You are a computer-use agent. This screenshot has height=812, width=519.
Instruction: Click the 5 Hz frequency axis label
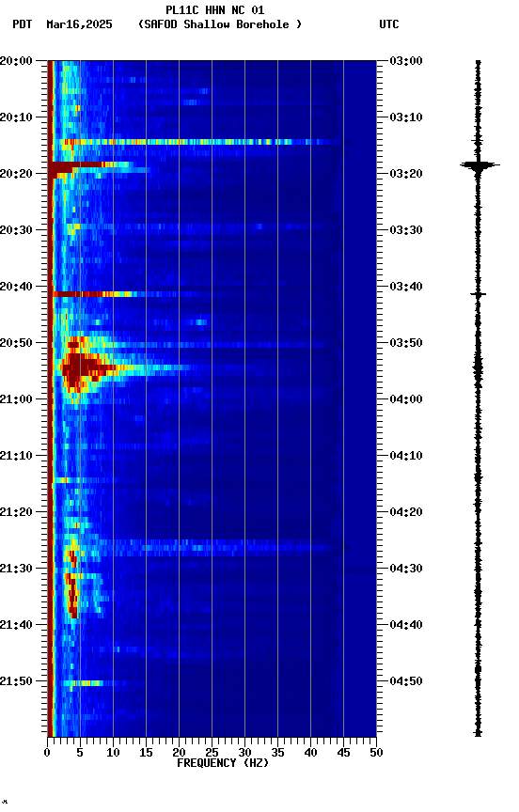80,753
